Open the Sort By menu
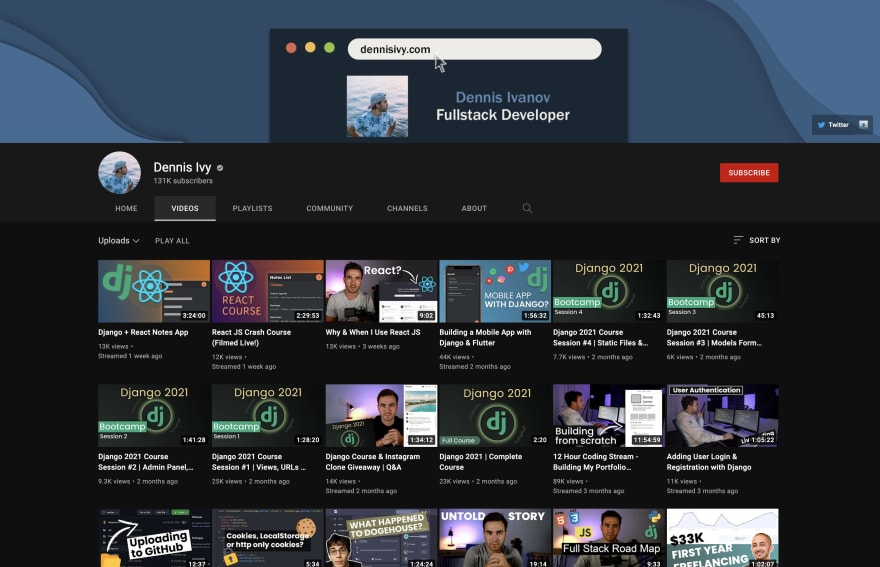This screenshot has width=880, height=567. (757, 240)
